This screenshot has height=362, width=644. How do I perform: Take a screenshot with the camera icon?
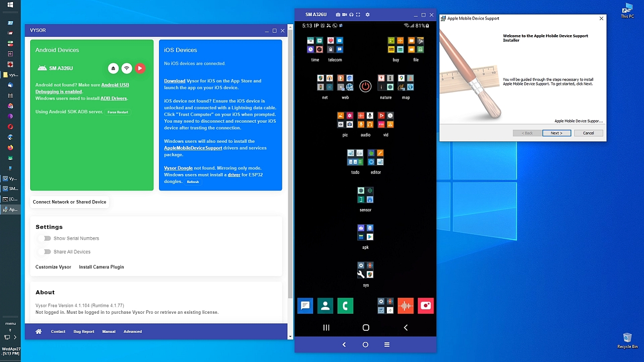click(x=338, y=15)
